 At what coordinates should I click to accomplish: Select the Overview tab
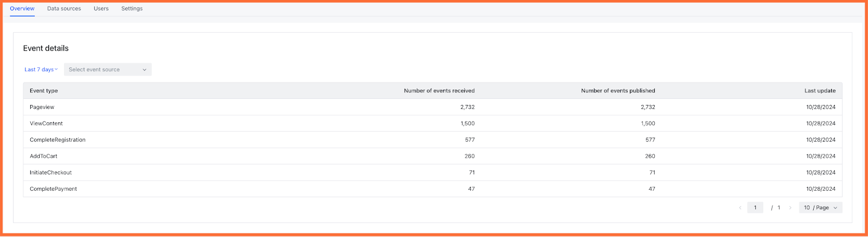(22, 9)
